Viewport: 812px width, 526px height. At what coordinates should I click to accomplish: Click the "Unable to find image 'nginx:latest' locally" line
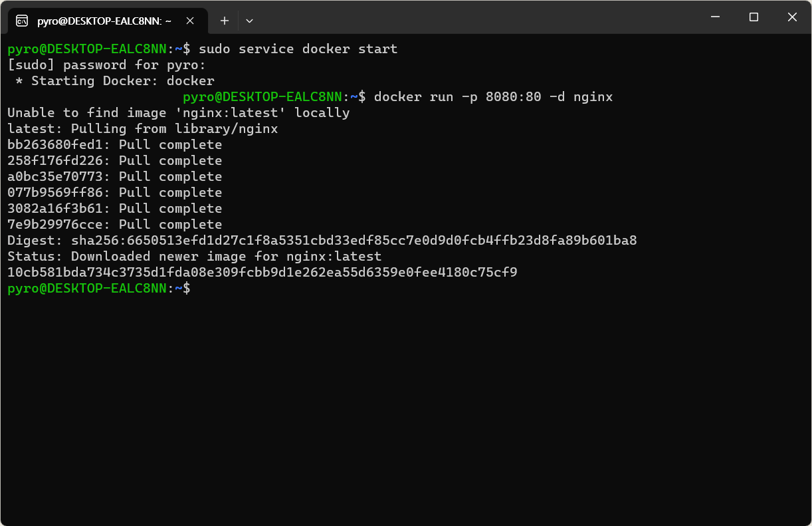(x=179, y=112)
